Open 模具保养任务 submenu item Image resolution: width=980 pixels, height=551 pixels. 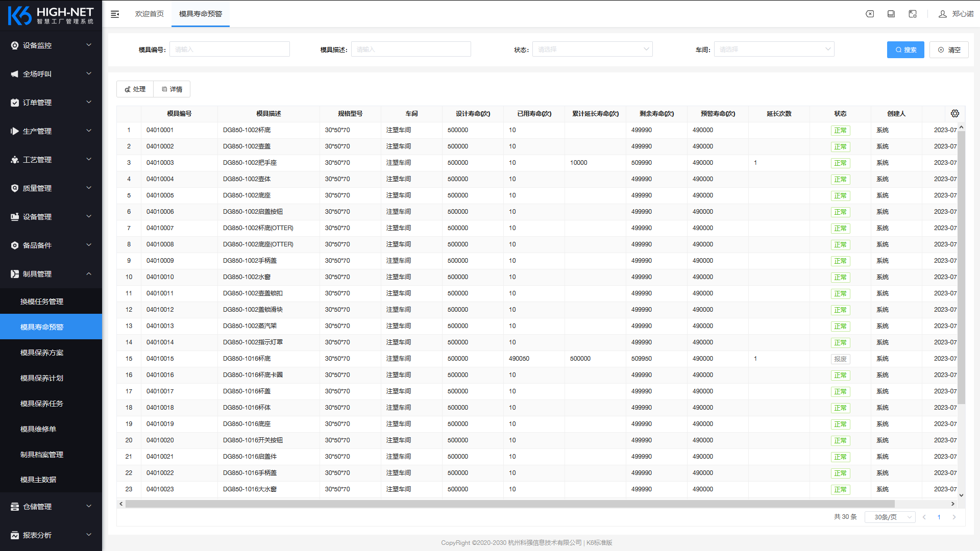tap(51, 404)
